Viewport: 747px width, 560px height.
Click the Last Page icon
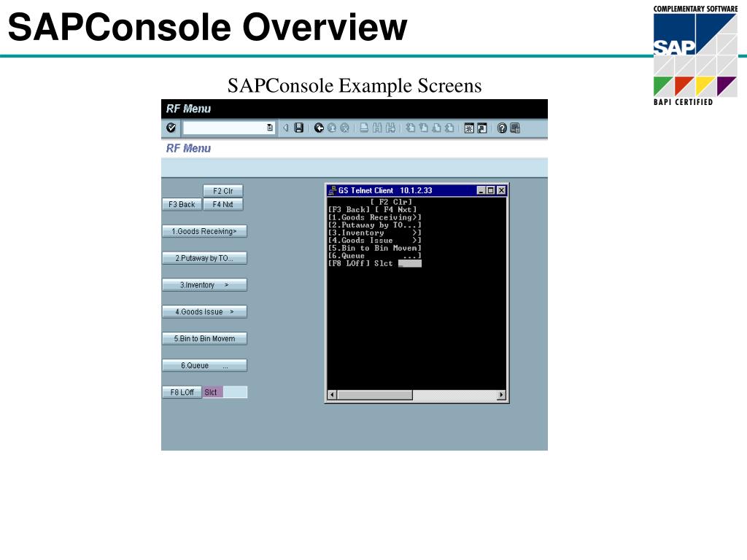pyautogui.click(x=449, y=128)
